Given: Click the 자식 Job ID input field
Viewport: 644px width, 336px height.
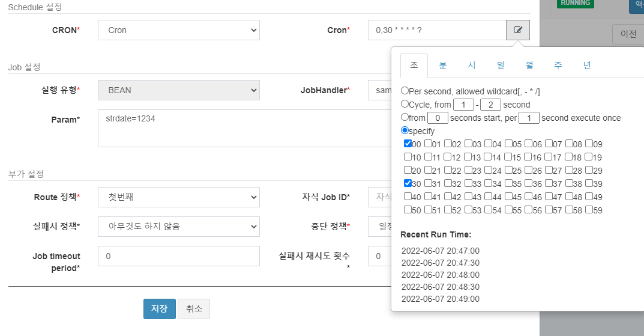Looking at the screenshot, I should coord(380,197).
